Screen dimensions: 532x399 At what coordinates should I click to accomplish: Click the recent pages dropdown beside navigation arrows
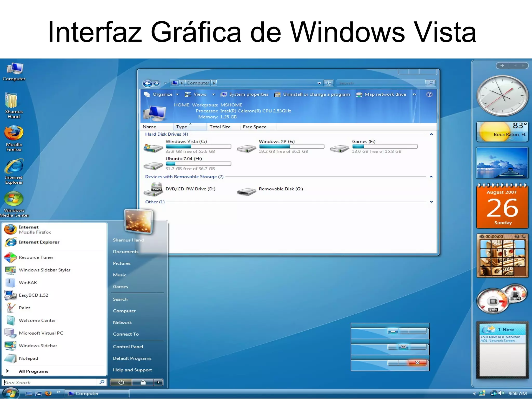[x=165, y=84]
